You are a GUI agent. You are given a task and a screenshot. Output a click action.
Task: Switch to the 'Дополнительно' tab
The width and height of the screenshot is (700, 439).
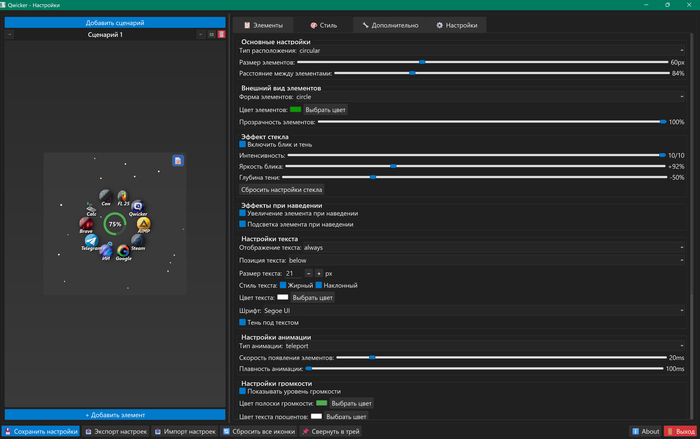coord(391,25)
